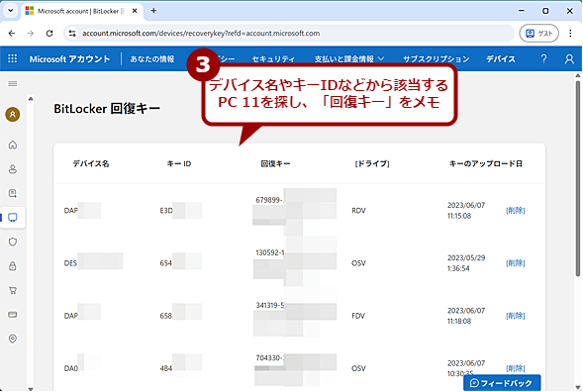
Task: Click the page vertical scrollbar thumb
Action: (x=578, y=178)
